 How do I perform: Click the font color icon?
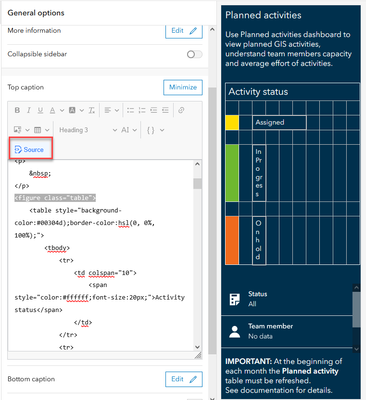(x=52, y=110)
